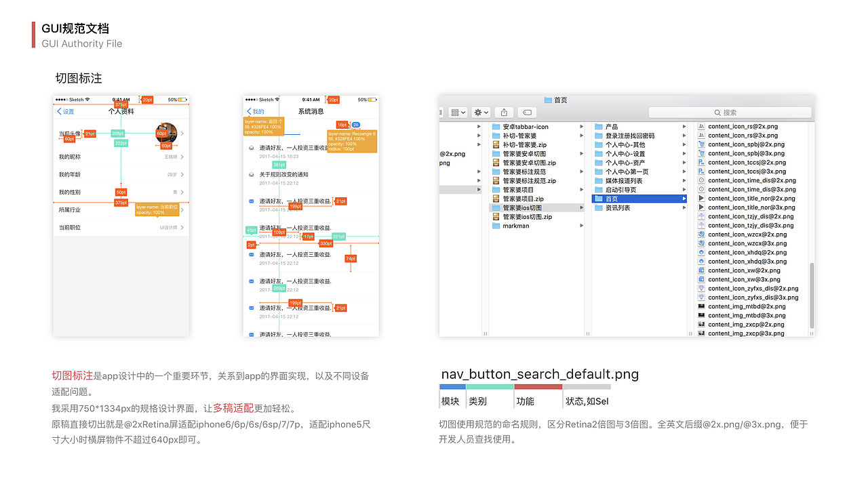The height and width of the screenshot is (488, 868).
Task: Select file content_icon_wzcx@3x.png
Action: [x=747, y=243]
